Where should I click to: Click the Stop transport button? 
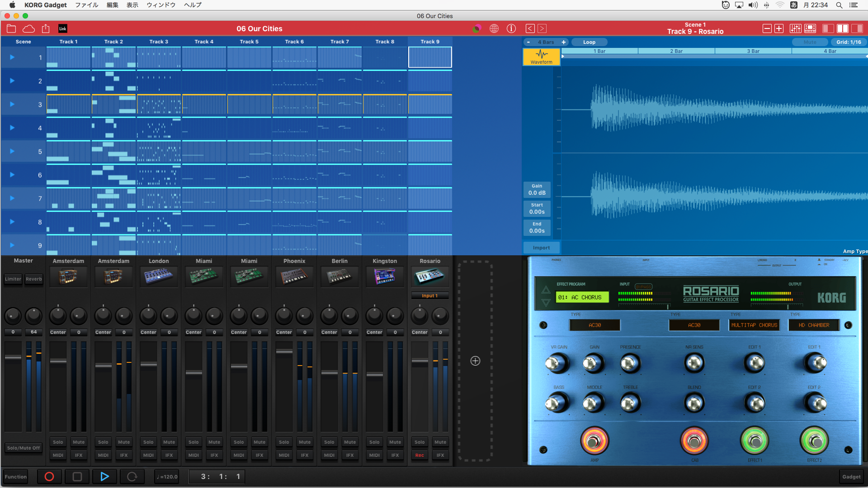[x=77, y=476]
